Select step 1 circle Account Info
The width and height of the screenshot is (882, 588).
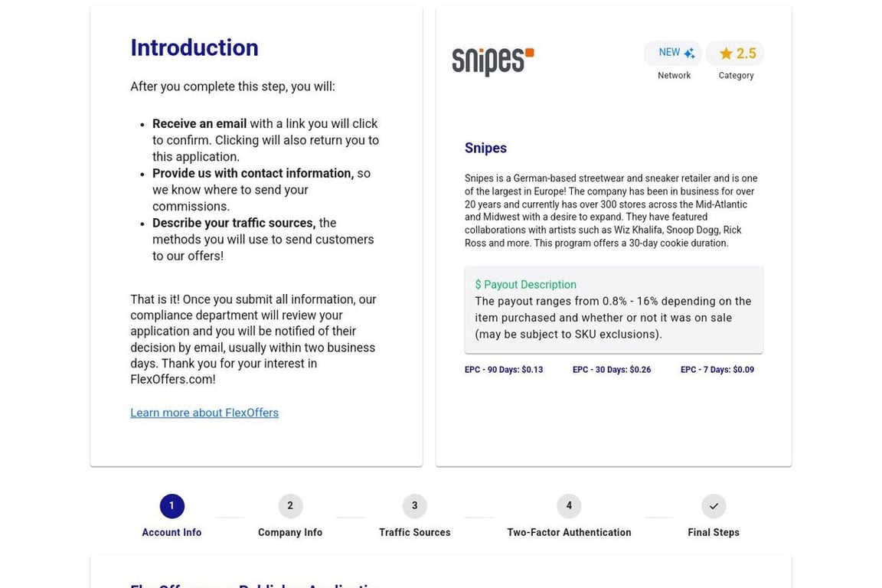pos(171,506)
